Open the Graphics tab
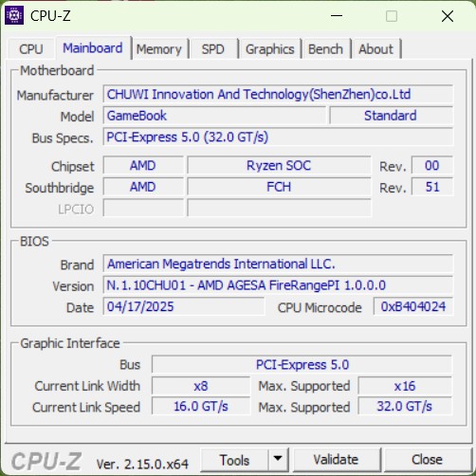 click(270, 49)
